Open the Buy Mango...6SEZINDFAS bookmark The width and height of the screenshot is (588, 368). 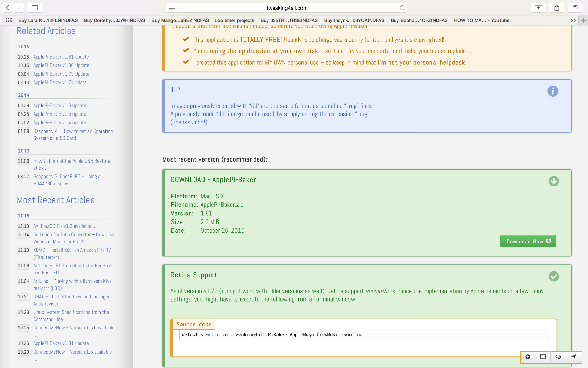180,20
